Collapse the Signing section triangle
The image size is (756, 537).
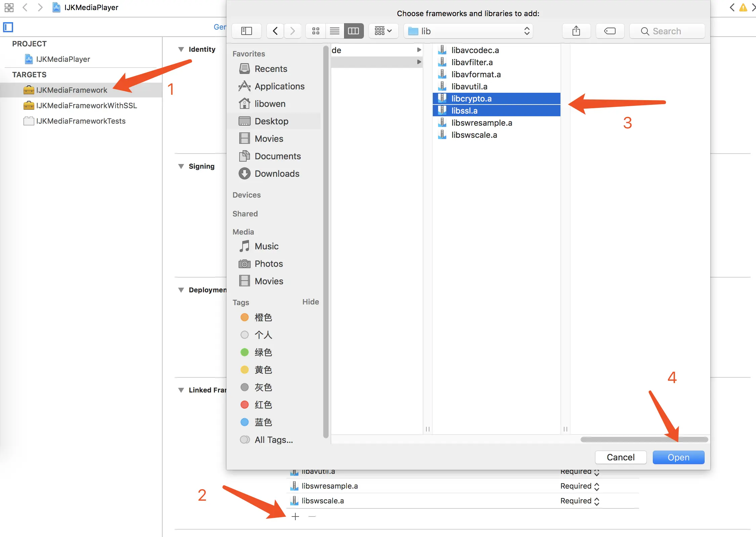pos(181,166)
